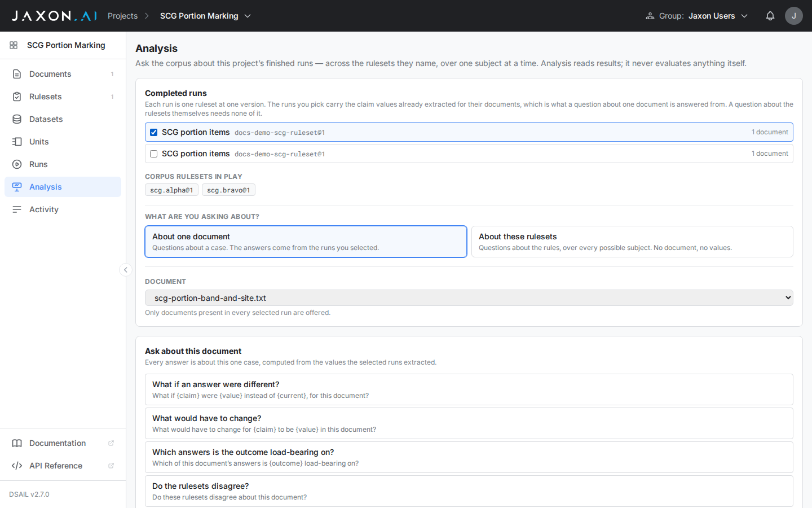812x508 pixels.
Task: Click the group people icon
Action: (x=650, y=16)
